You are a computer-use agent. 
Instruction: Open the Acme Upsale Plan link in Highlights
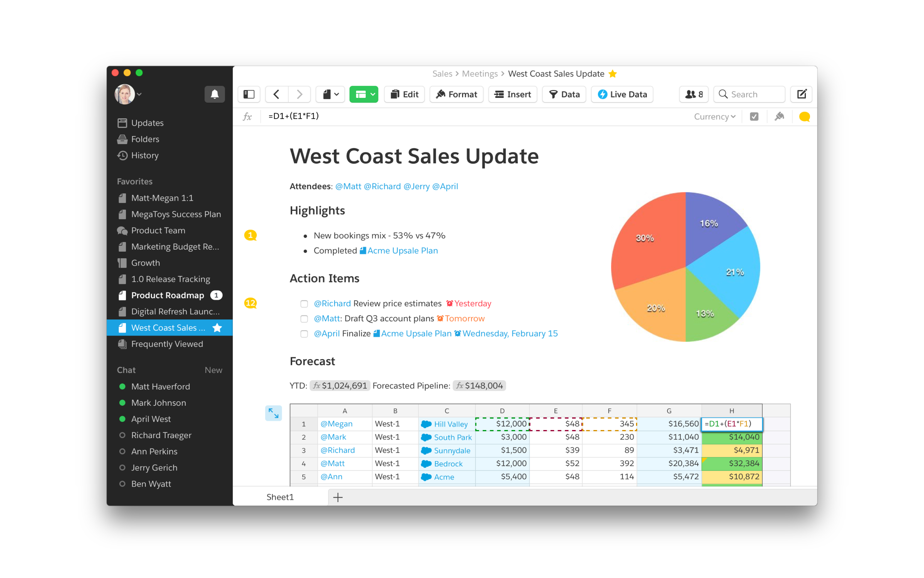402,250
